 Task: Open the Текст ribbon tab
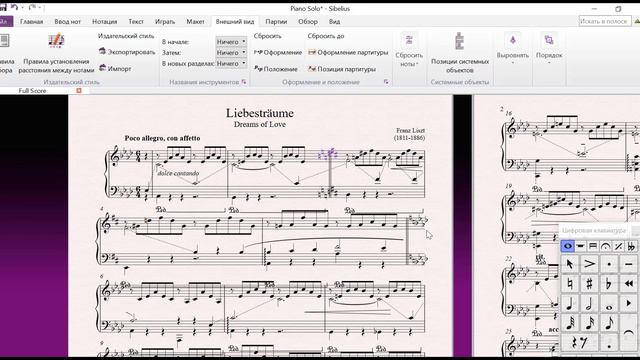(x=136, y=22)
